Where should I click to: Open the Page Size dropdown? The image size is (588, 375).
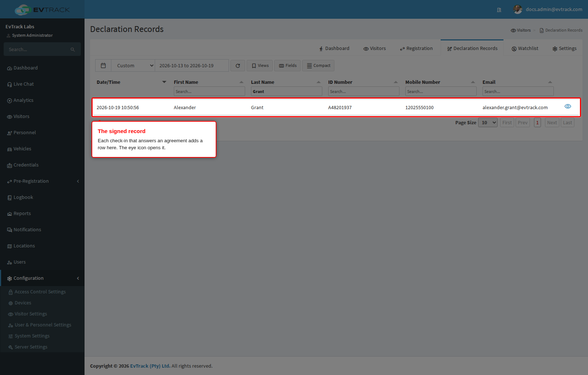pos(488,123)
